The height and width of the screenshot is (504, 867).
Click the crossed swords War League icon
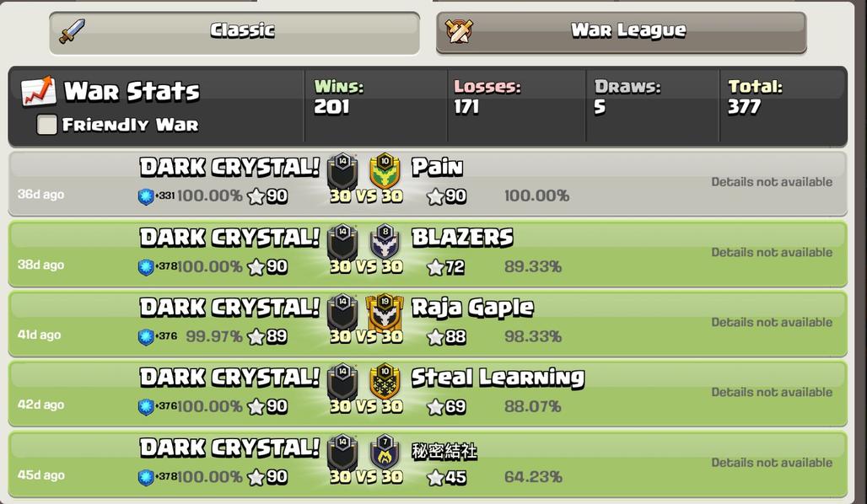pyautogui.click(x=459, y=31)
